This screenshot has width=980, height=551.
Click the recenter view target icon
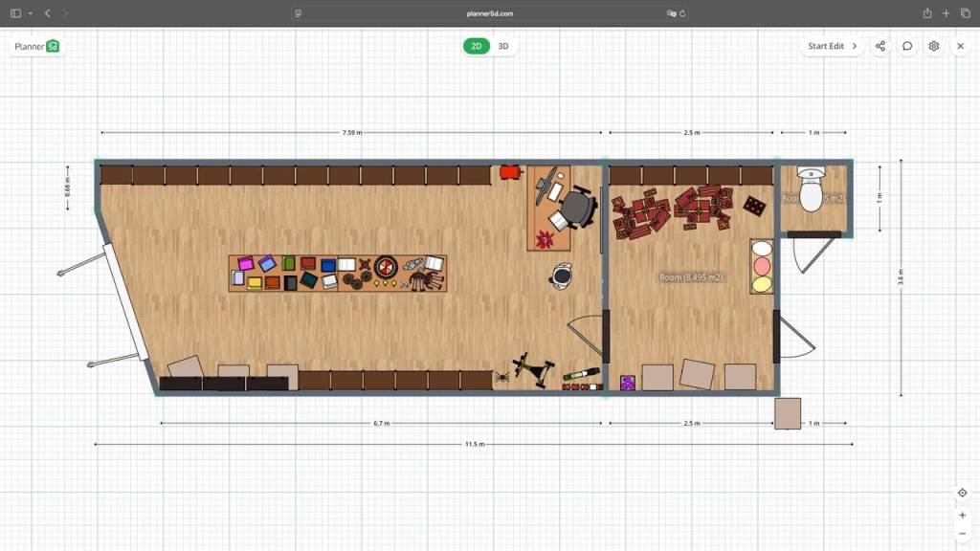pyautogui.click(x=962, y=493)
